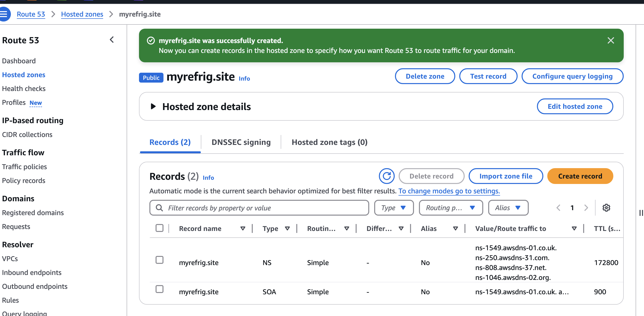
Task: Open Info link next to Records
Action: [208, 178]
